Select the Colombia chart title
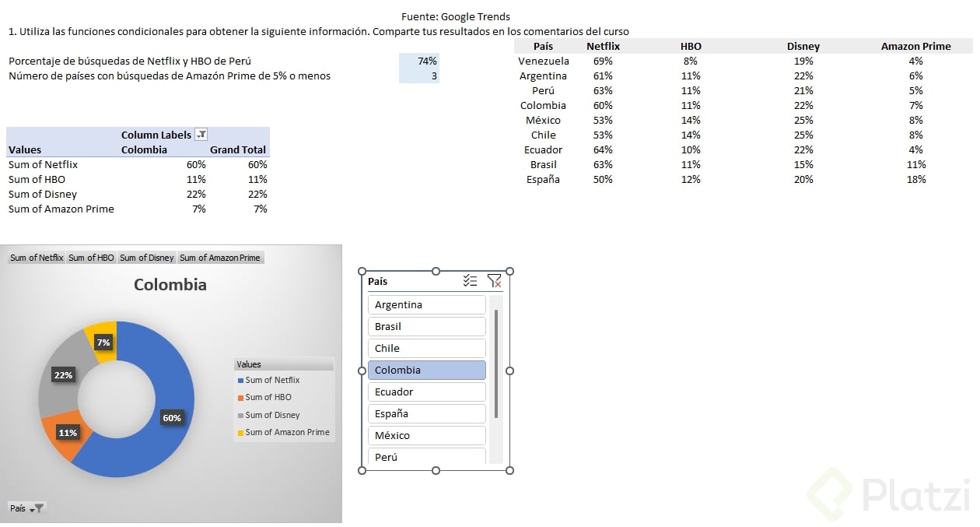 pyautogui.click(x=170, y=285)
